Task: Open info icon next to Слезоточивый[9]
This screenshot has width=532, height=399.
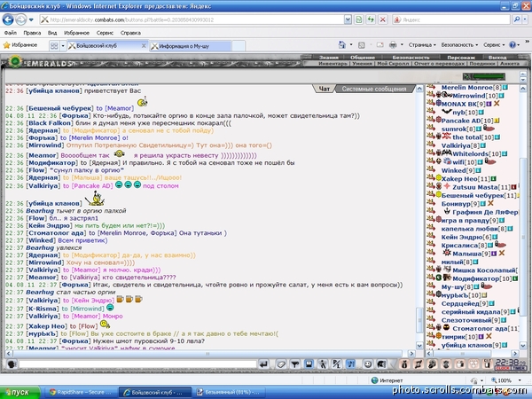Action: point(504,320)
